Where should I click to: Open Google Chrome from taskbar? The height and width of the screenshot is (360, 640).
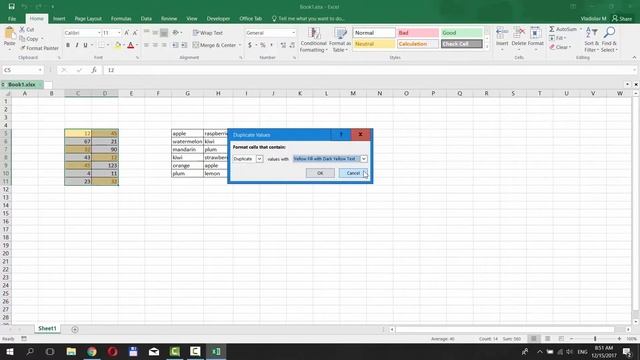(92, 351)
